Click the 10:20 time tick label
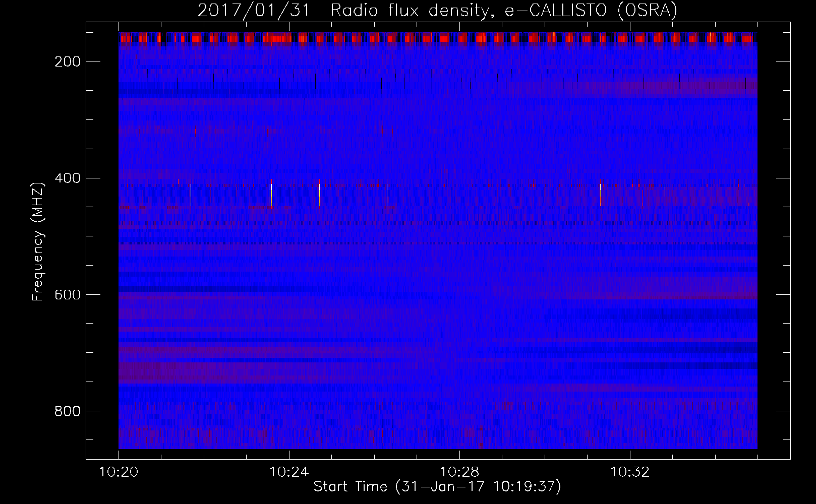 click(x=119, y=472)
